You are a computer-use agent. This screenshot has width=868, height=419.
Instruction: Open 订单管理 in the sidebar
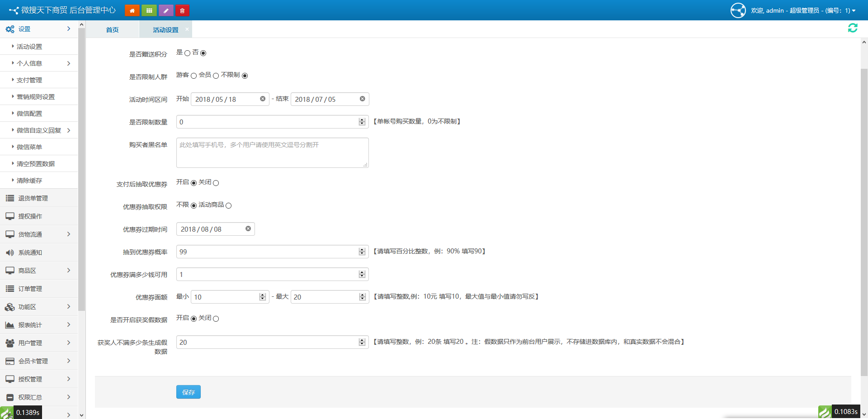(30, 289)
